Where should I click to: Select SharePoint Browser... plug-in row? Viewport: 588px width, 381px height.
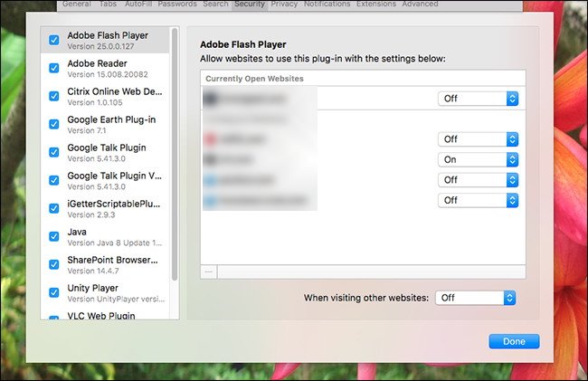click(105, 265)
